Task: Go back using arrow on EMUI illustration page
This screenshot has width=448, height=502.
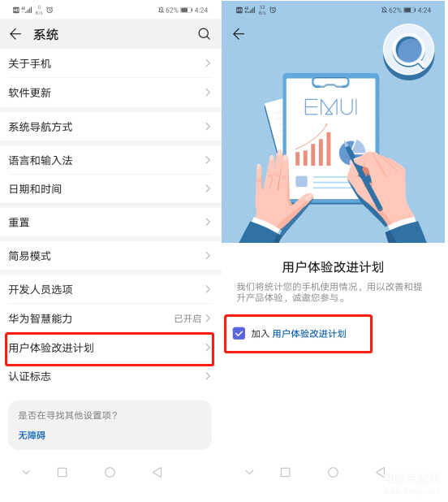Action: pos(239,33)
